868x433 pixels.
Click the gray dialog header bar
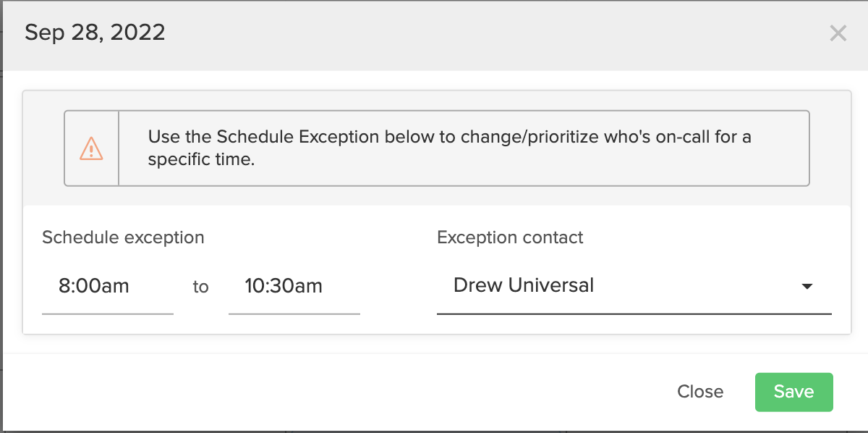pos(434,35)
